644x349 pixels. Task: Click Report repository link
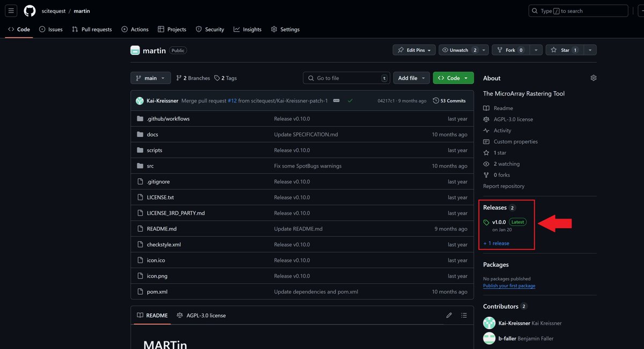pyautogui.click(x=503, y=186)
